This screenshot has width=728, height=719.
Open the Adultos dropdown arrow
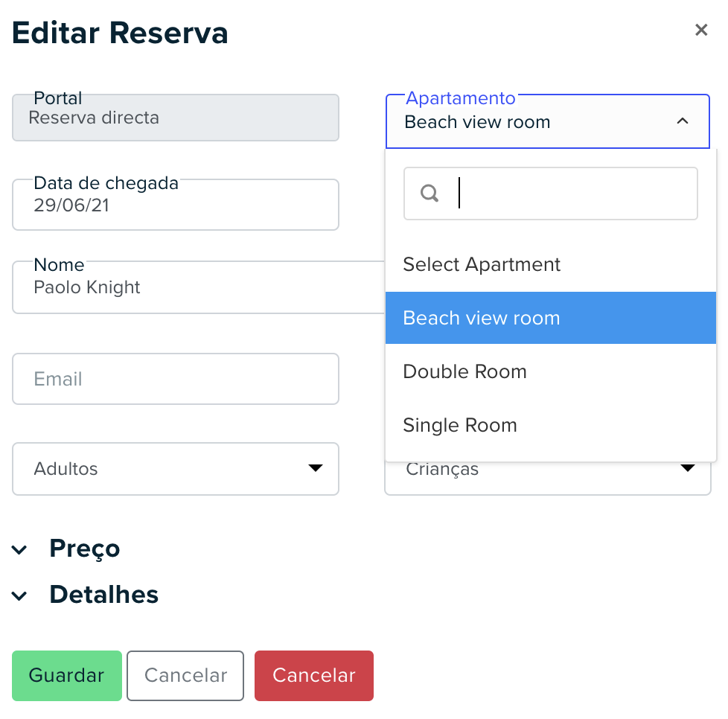(316, 468)
